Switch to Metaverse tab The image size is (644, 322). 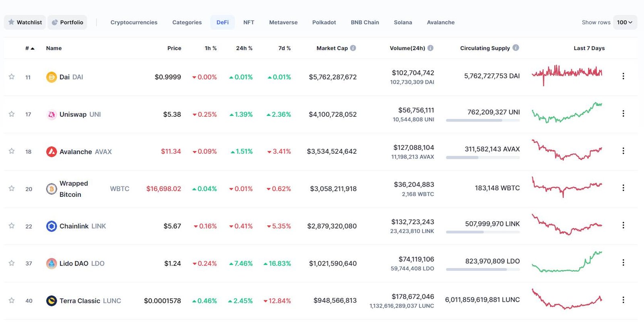pos(283,23)
